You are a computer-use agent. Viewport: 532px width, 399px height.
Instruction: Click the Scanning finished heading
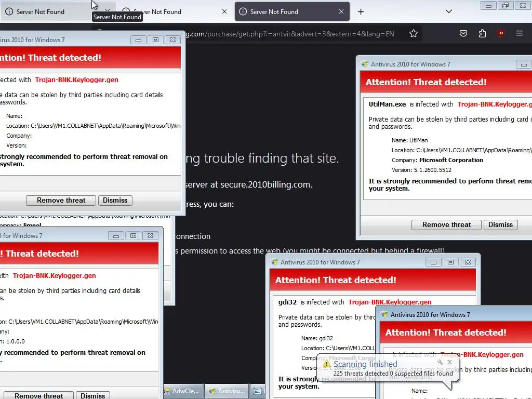coord(365,364)
